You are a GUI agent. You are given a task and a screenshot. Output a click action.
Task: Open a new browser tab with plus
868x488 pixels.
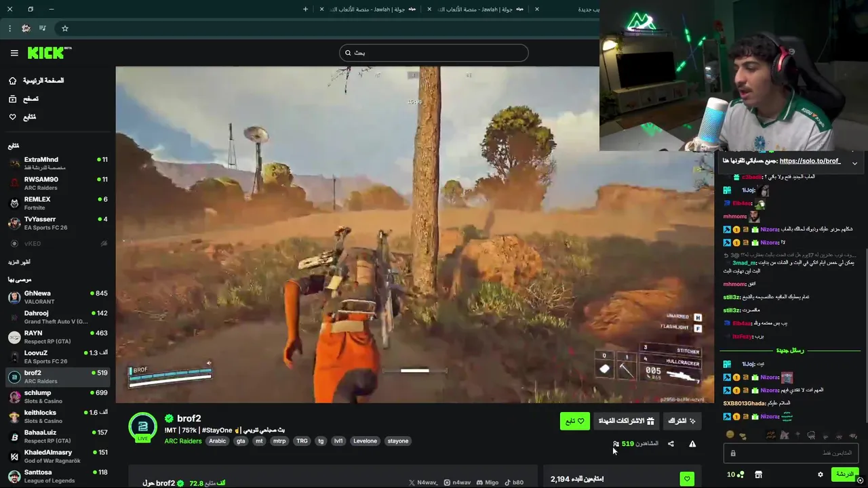click(x=305, y=9)
